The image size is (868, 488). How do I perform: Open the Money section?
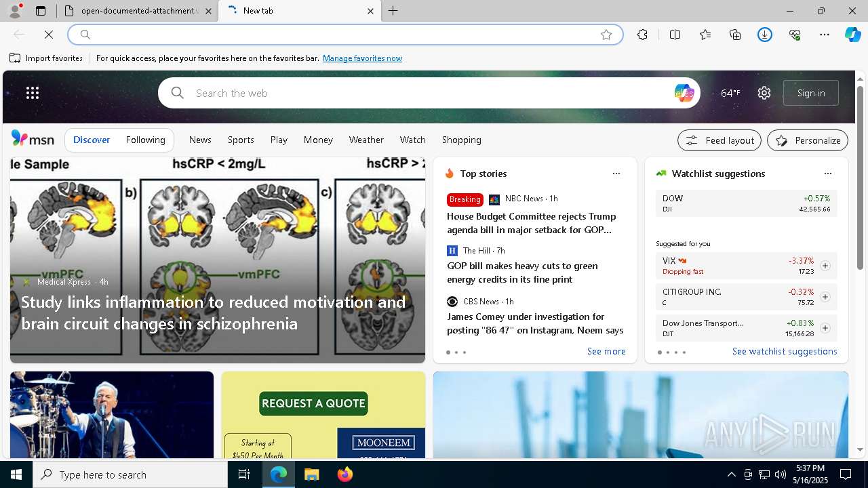[318, 140]
